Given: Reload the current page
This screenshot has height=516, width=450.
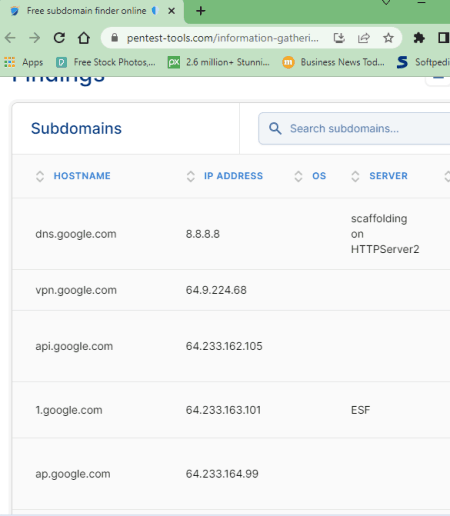Looking at the screenshot, I should point(59,38).
